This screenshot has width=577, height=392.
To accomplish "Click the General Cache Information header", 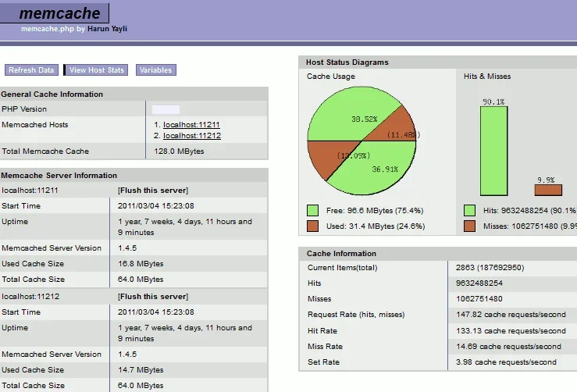I will coord(52,94).
